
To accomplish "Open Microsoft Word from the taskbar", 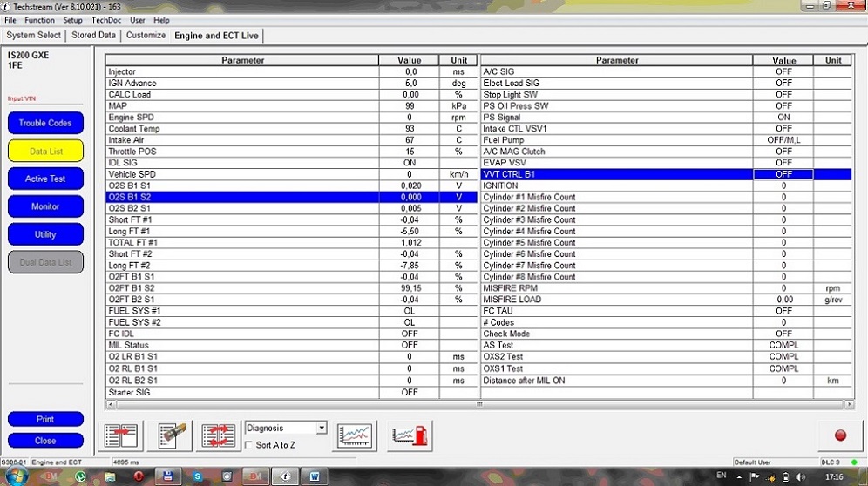I will (314, 477).
